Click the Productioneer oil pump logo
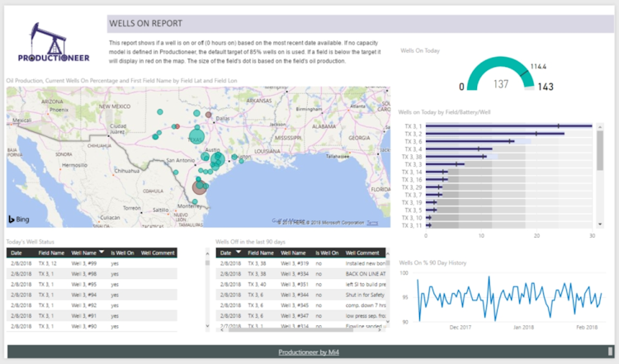Screen dimensions: 619x364 (54, 41)
